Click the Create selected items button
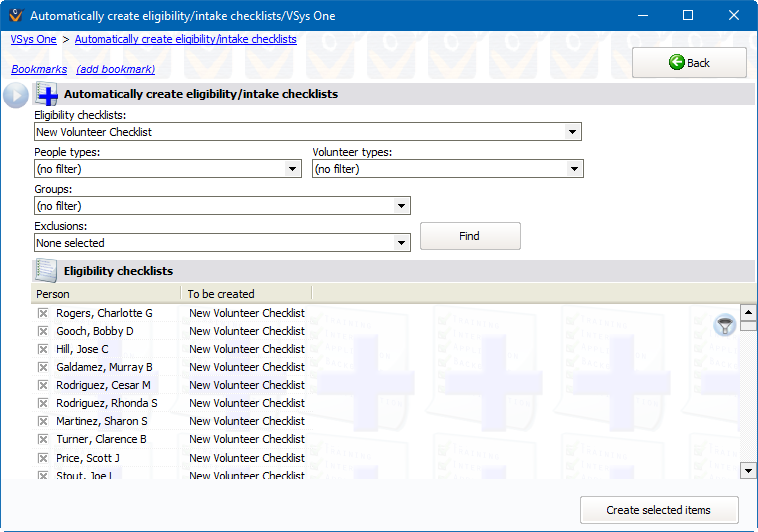 [659, 510]
